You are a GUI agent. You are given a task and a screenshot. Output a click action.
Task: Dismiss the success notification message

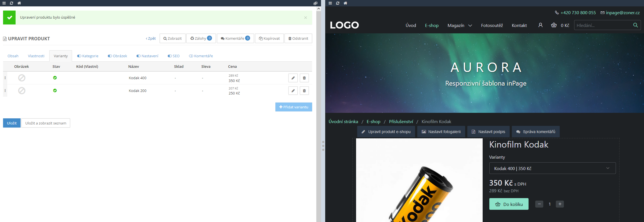click(305, 18)
